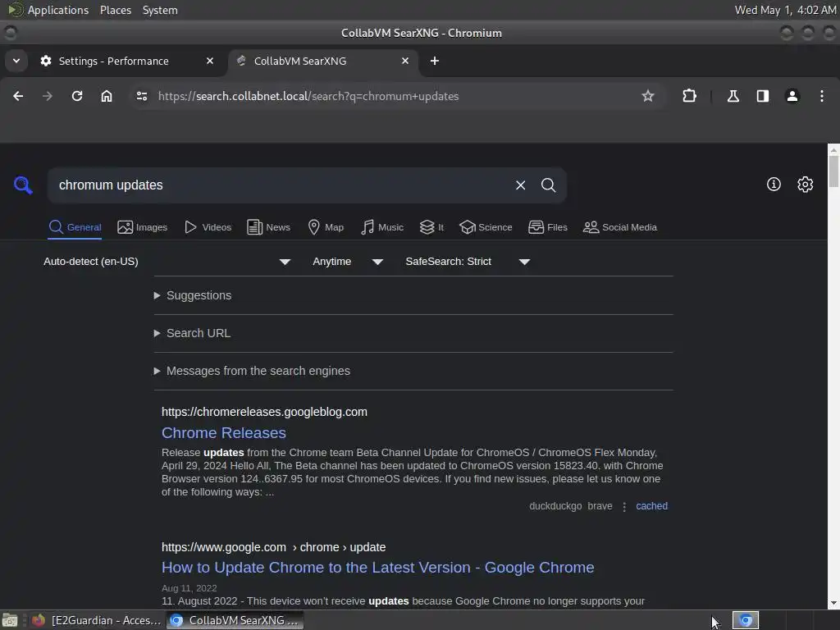This screenshot has height=630, width=840.
Task: Click scrollbar down arrow
Action: [x=833, y=603]
